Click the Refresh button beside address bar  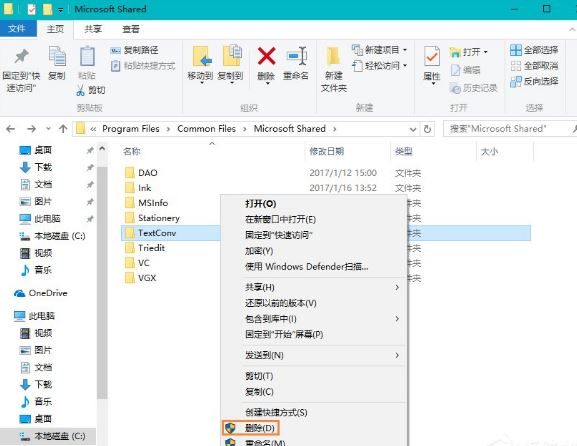[427, 129]
